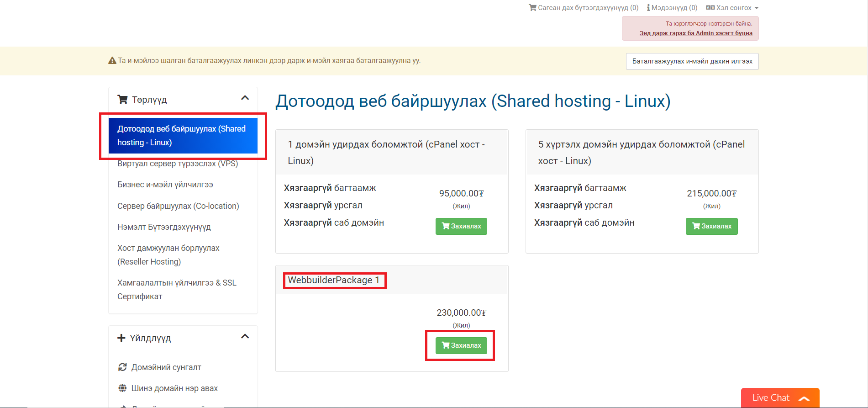The height and width of the screenshot is (408, 868).
Task: Click the WebbuilderPackage 1 title text
Action: click(x=334, y=280)
